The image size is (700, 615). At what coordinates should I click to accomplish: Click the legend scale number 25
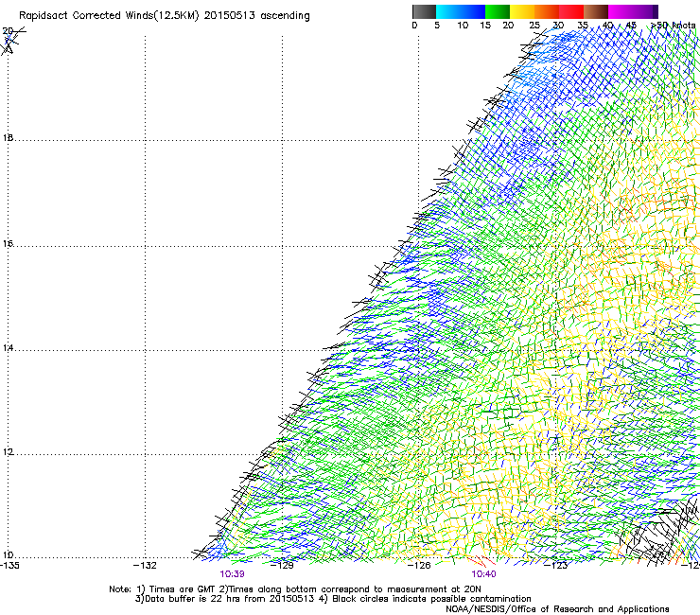534,26
